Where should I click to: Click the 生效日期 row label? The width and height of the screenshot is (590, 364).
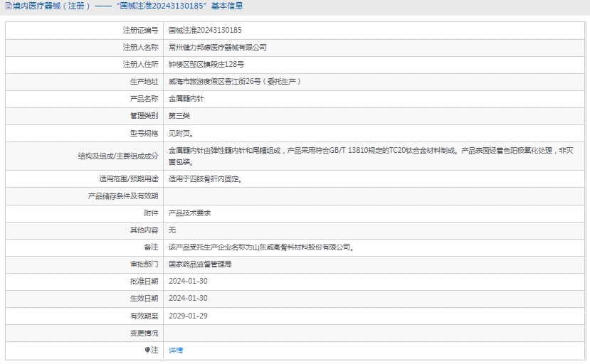[x=144, y=299]
